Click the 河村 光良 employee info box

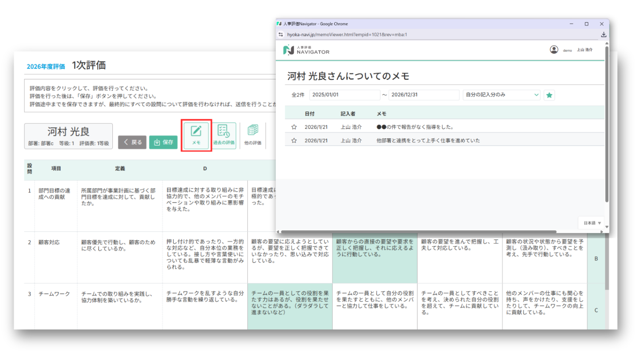point(69,136)
